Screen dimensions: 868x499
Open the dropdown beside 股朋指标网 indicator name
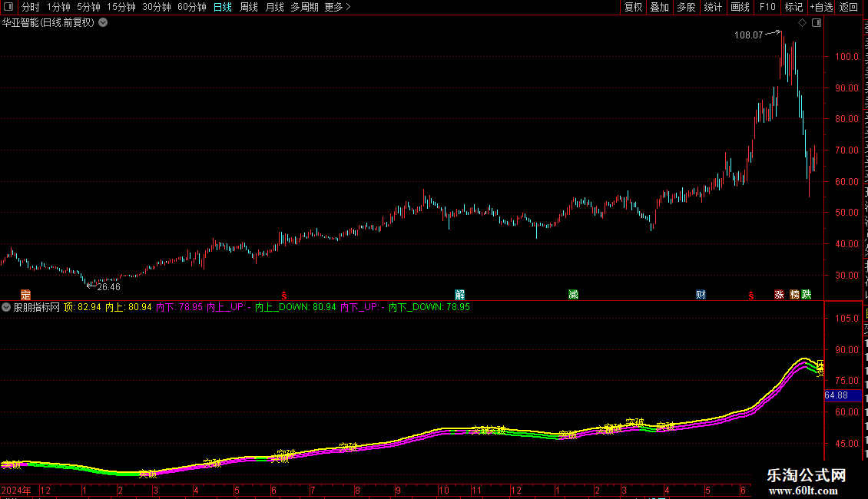point(6,307)
